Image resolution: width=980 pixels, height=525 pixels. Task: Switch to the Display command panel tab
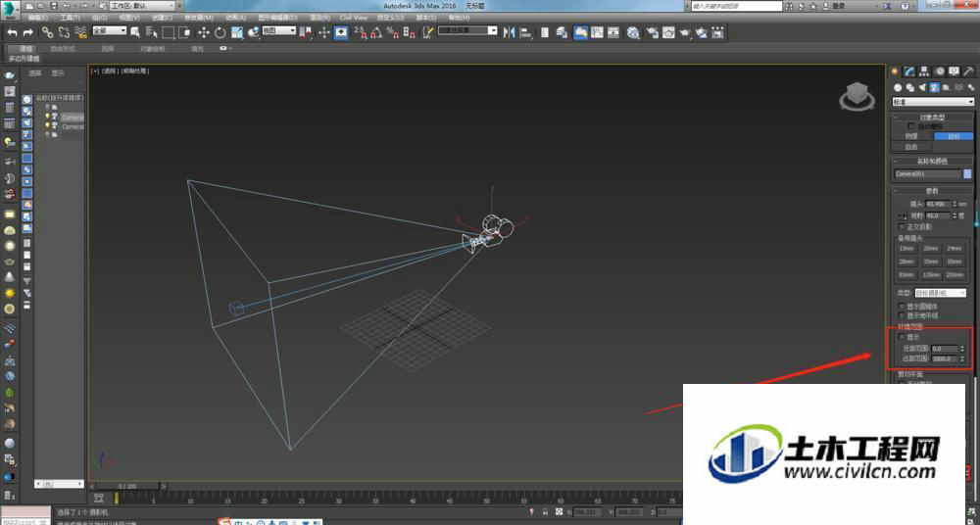(954, 72)
